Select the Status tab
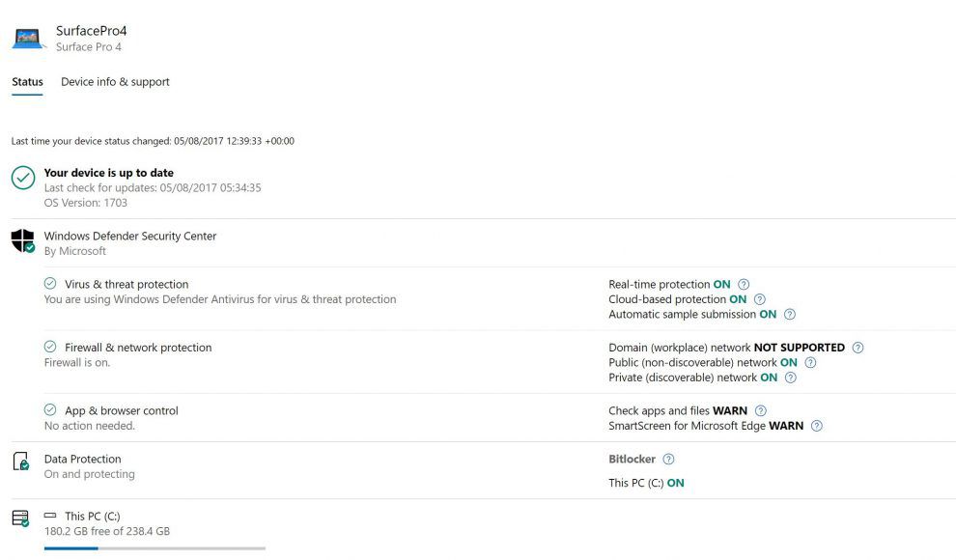Screen dimensions: 956x560 coord(27,82)
